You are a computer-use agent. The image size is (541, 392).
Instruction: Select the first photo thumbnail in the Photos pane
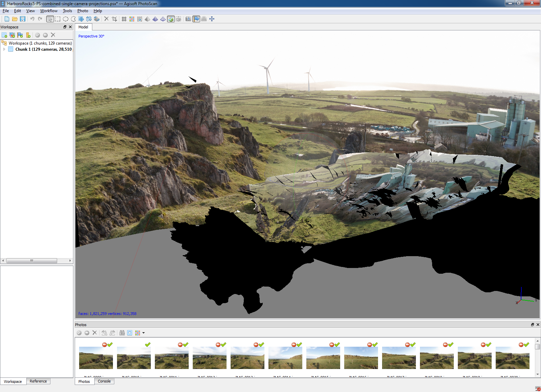point(96,358)
